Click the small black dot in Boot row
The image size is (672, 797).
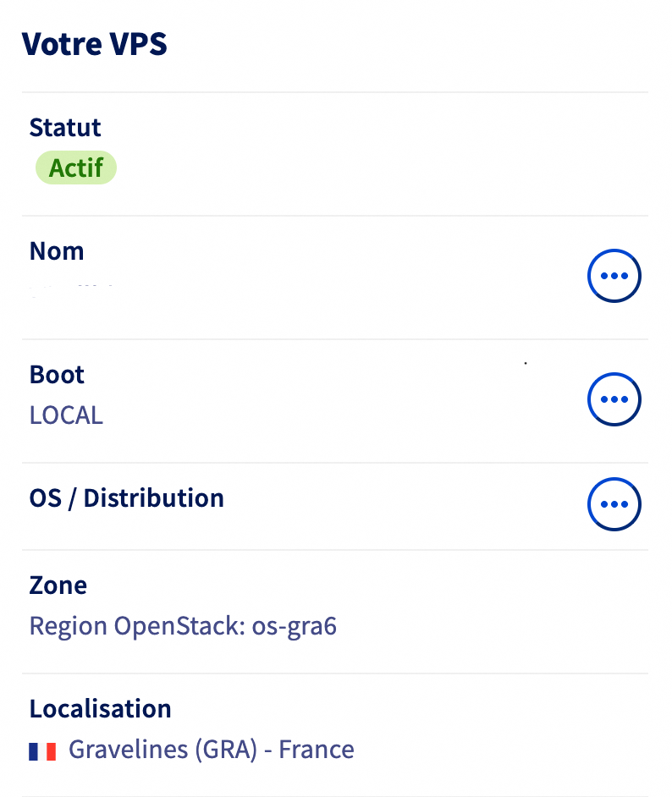tap(526, 363)
